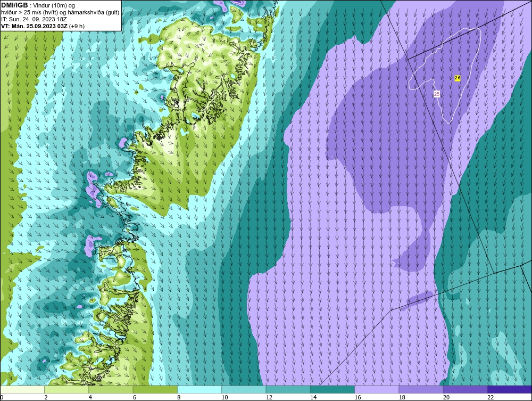Click the legend scale value '10'
The height and width of the screenshot is (401, 532).
[x=225, y=398]
